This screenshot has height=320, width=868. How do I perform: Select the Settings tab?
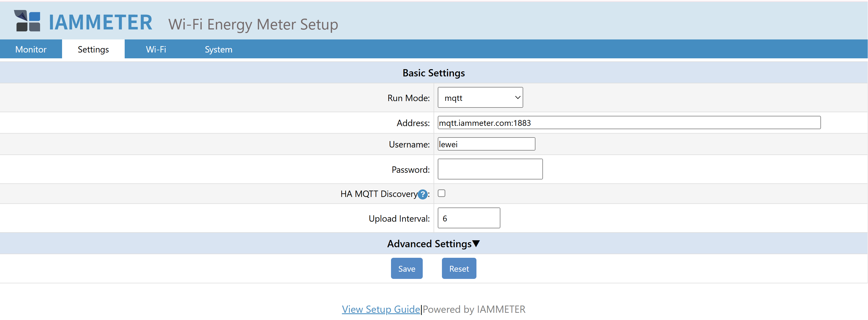coord(93,49)
